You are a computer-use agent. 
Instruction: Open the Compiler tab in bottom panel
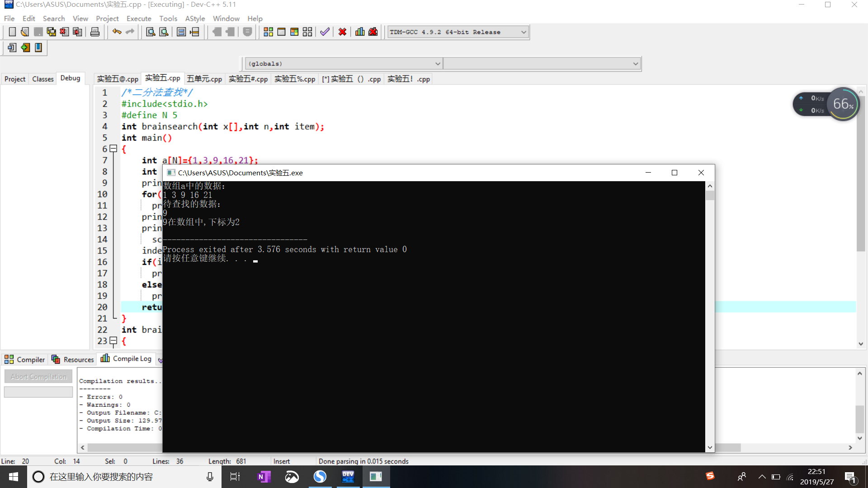click(x=25, y=360)
